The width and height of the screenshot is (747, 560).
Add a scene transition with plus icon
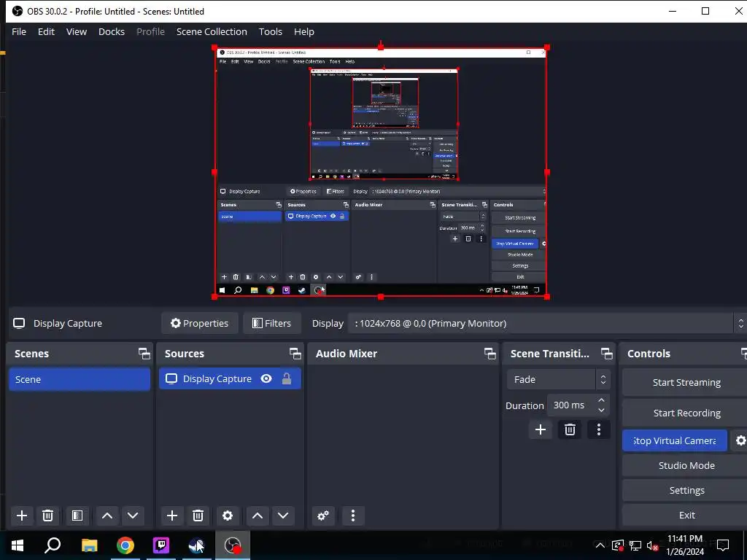(x=541, y=429)
